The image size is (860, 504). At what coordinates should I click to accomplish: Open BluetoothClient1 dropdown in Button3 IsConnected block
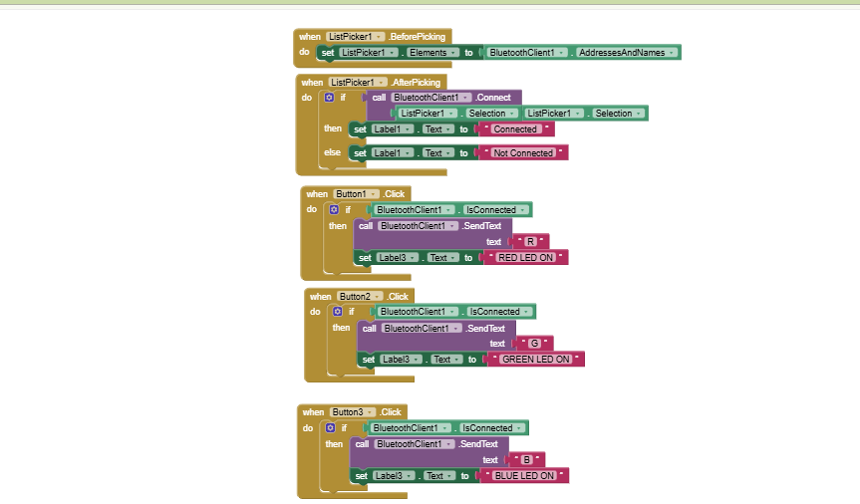point(411,428)
